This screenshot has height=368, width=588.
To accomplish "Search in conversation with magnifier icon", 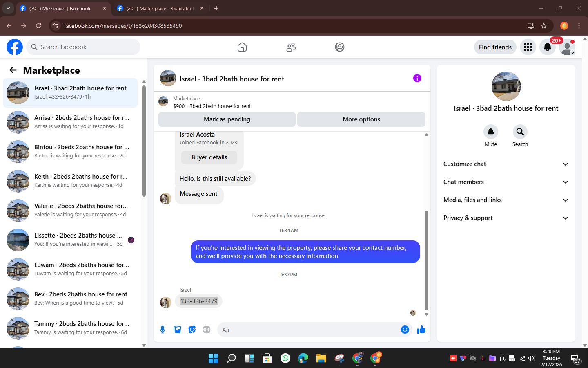I will point(520,132).
